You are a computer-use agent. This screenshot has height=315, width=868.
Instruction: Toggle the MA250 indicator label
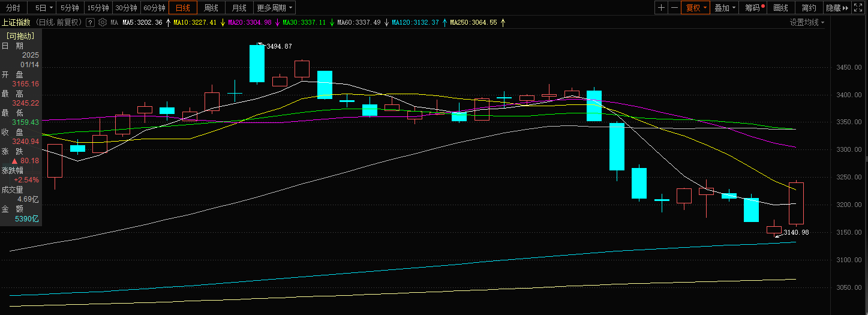pos(473,22)
